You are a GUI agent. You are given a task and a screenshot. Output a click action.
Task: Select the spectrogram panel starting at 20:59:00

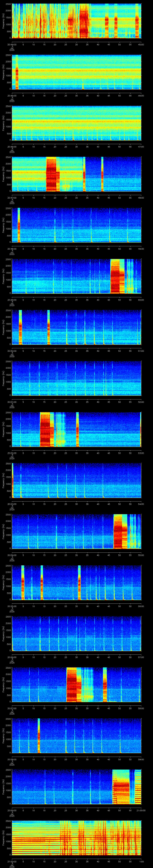click(x=77, y=787)
